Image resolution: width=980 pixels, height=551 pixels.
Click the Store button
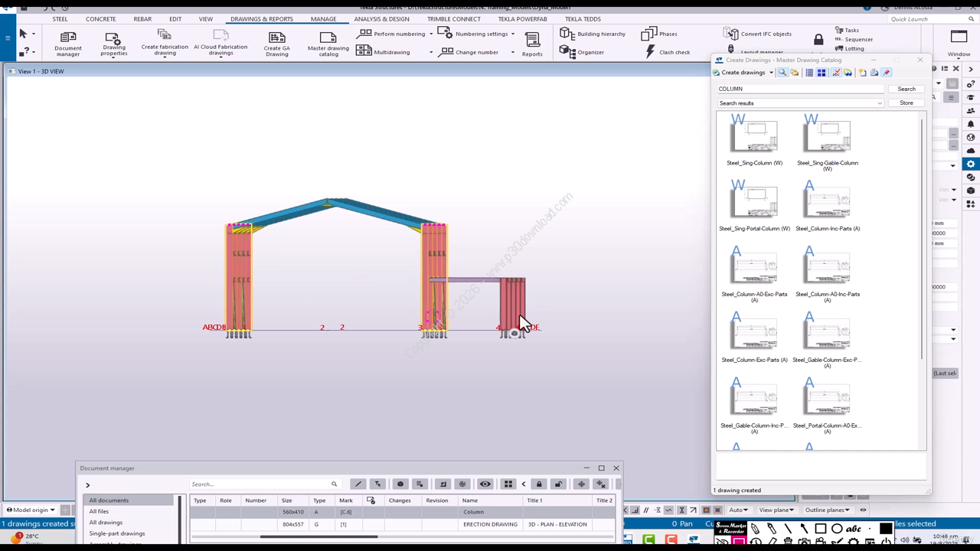[906, 103]
